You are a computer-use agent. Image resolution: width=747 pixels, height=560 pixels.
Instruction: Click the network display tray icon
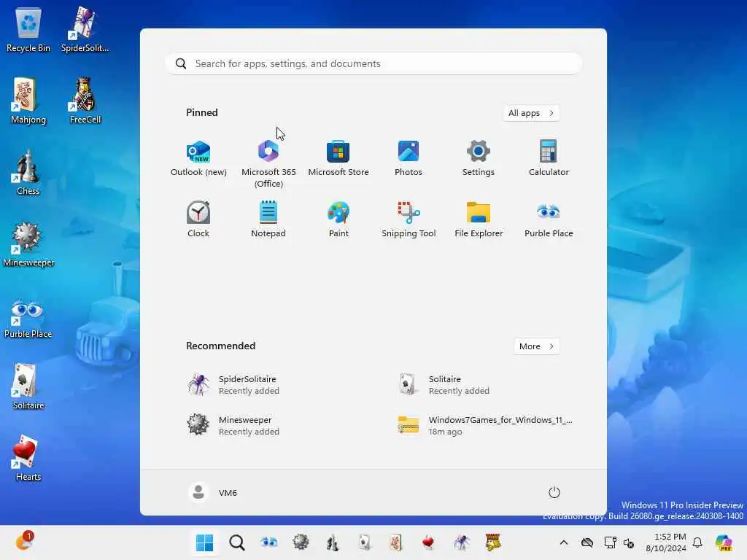pos(610,542)
